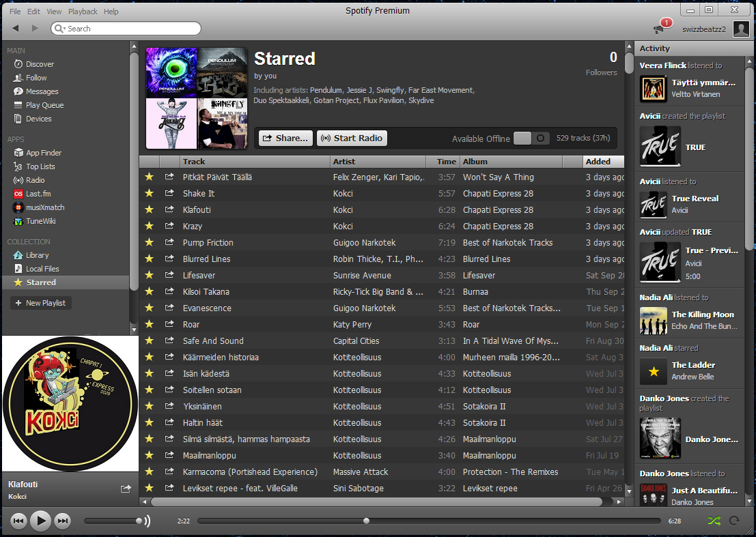
Task: Sort tracks by Added column header
Action: tap(603, 162)
